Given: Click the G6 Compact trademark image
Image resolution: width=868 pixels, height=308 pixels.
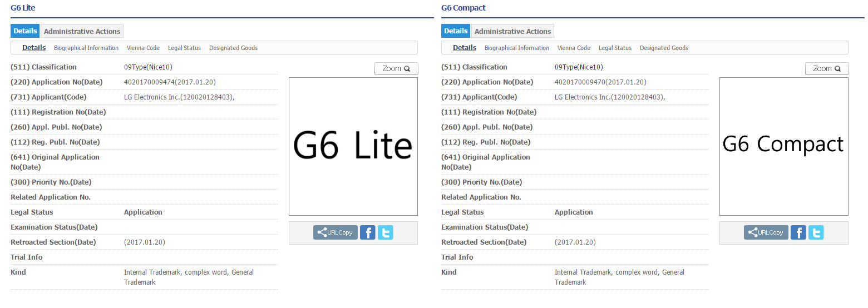Looking at the screenshot, I should (784, 146).
